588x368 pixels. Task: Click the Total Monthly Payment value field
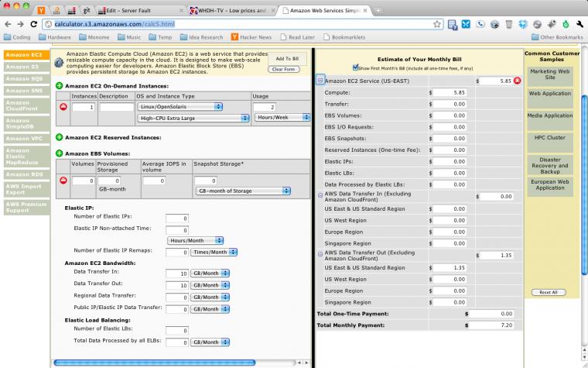491,325
